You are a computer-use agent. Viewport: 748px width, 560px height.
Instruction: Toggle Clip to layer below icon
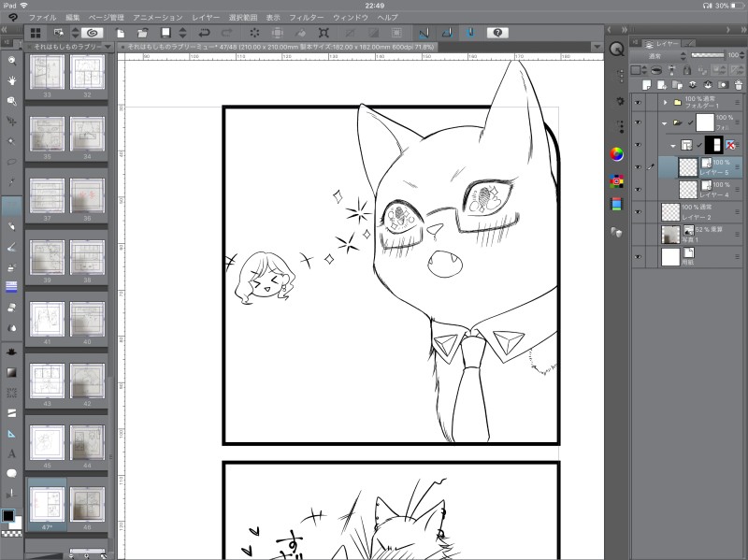coord(655,70)
